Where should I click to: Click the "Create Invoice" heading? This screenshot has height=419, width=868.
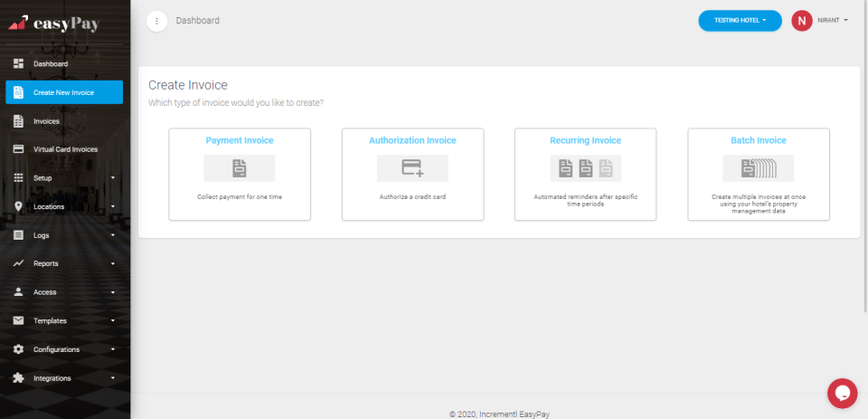(188, 85)
